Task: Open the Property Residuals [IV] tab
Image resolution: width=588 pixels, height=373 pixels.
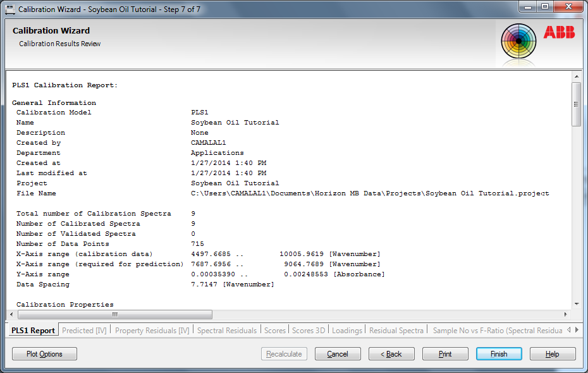Action: click(x=152, y=330)
